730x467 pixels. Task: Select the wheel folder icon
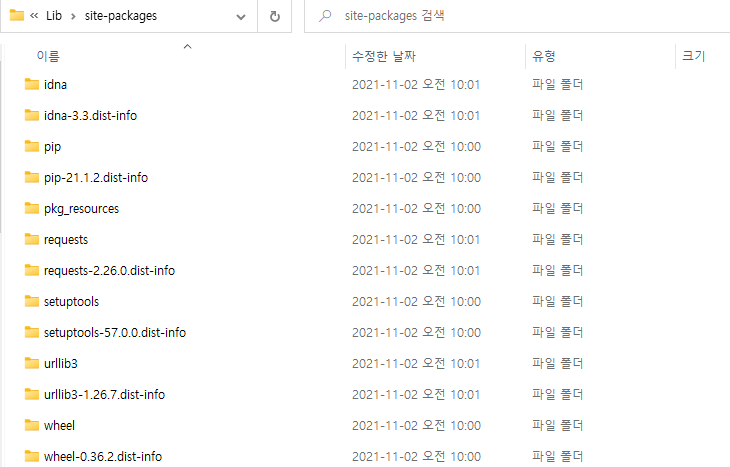pyautogui.click(x=32, y=425)
